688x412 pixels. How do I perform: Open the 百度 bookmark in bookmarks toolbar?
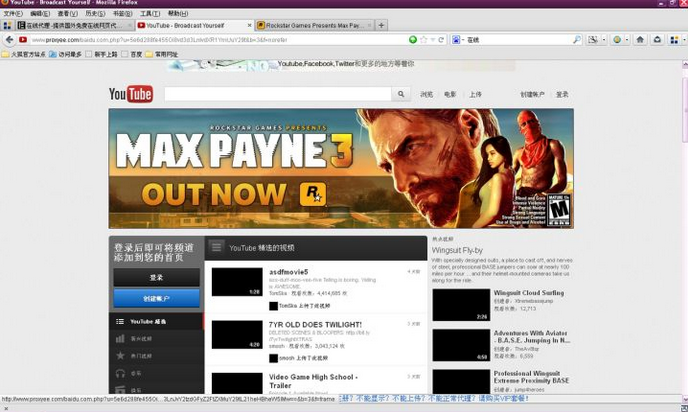pyautogui.click(x=135, y=54)
